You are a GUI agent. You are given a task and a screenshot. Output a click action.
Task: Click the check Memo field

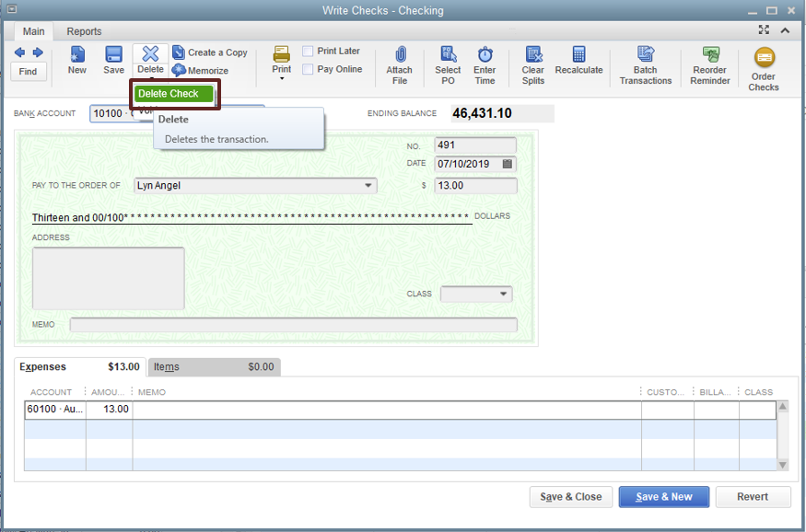tap(294, 325)
